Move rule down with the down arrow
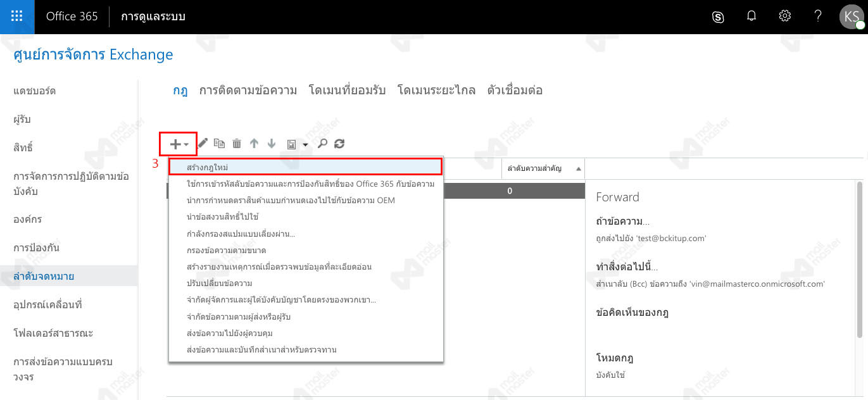 click(272, 144)
